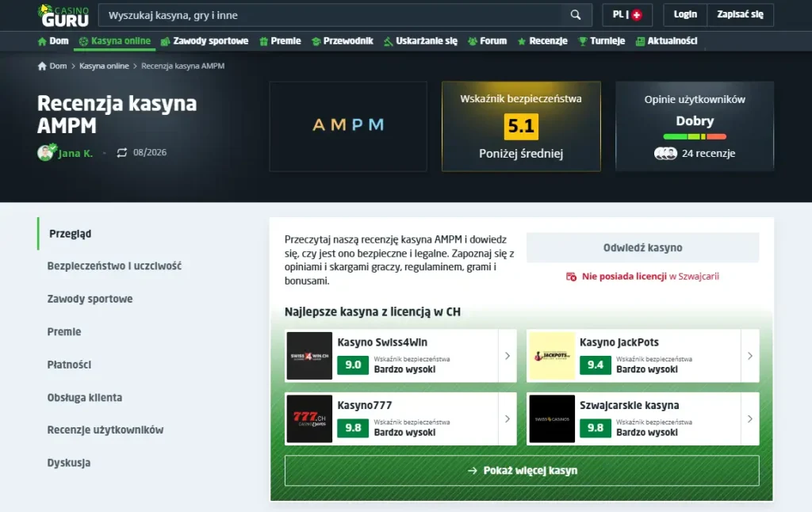Click the Swiss flag language icon
Viewport: 812px width, 512px height.
click(x=637, y=15)
